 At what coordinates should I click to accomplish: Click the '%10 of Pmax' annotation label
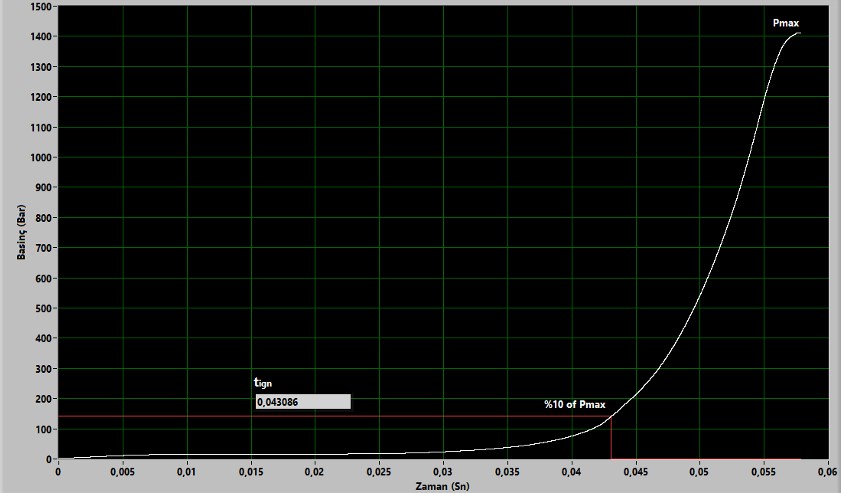click(x=574, y=404)
